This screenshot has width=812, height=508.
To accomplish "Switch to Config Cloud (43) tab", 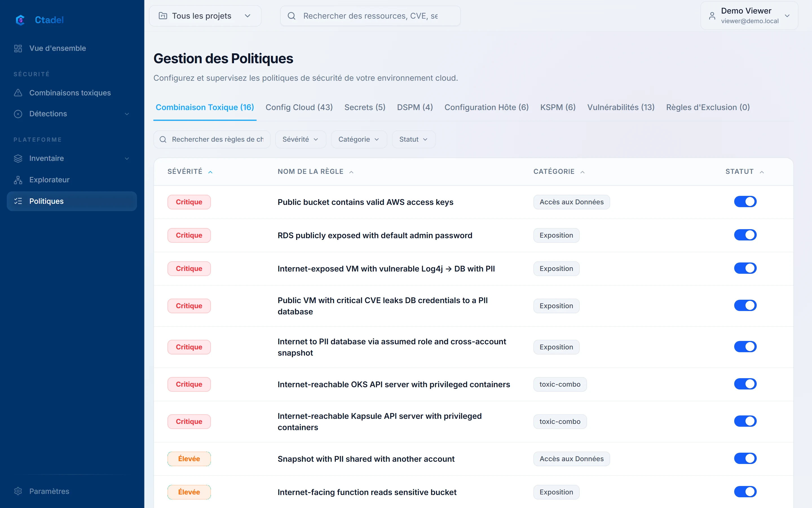I will pos(299,107).
